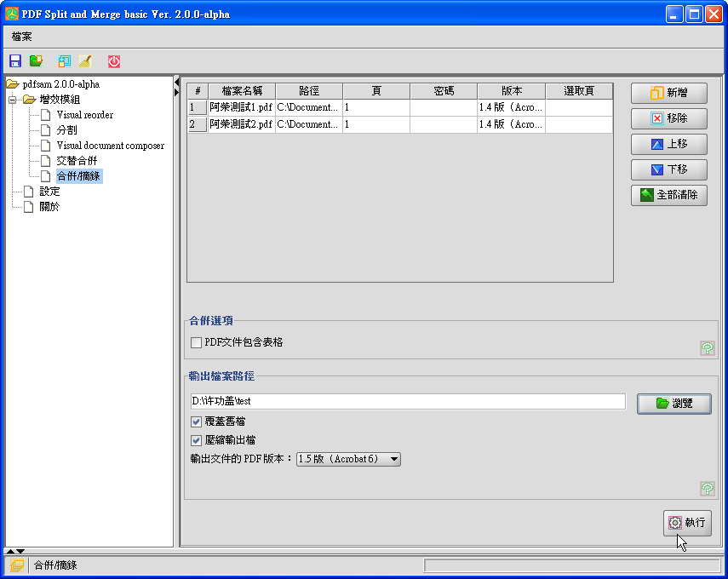Image resolution: width=728 pixels, height=579 pixels.
Task: Select 分割 plugin in the tree
Action: pos(67,130)
